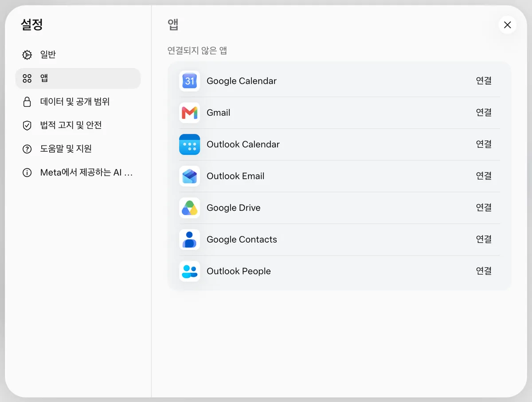Open 데이터 및 공개 범위 settings
The height and width of the screenshot is (402, 532).
point(78,102)
